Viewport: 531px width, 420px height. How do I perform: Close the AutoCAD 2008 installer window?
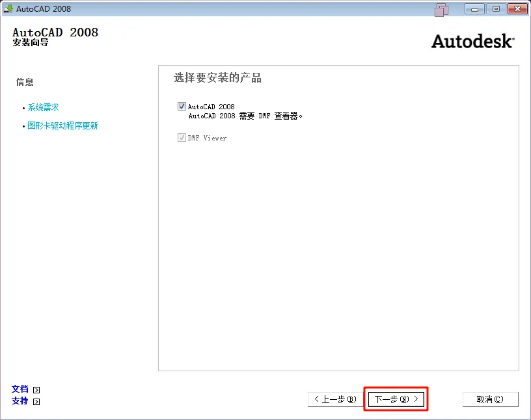[517, 9]
